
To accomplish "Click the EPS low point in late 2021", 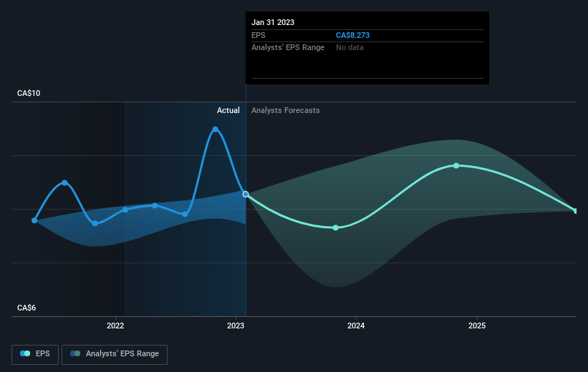I will click(x=95, y=223).
